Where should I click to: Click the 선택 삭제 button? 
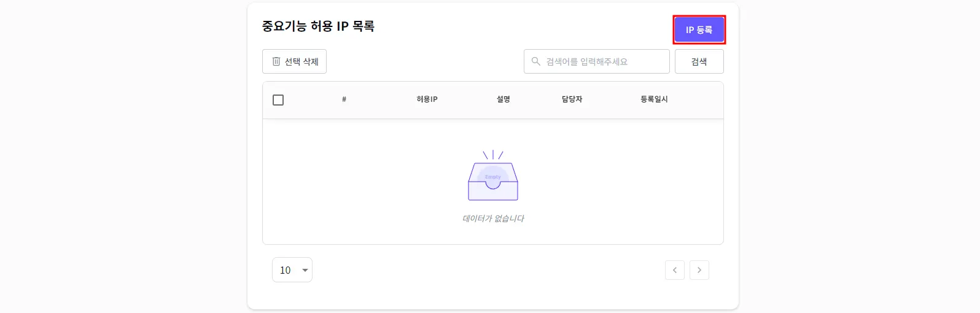click(294, 61)
